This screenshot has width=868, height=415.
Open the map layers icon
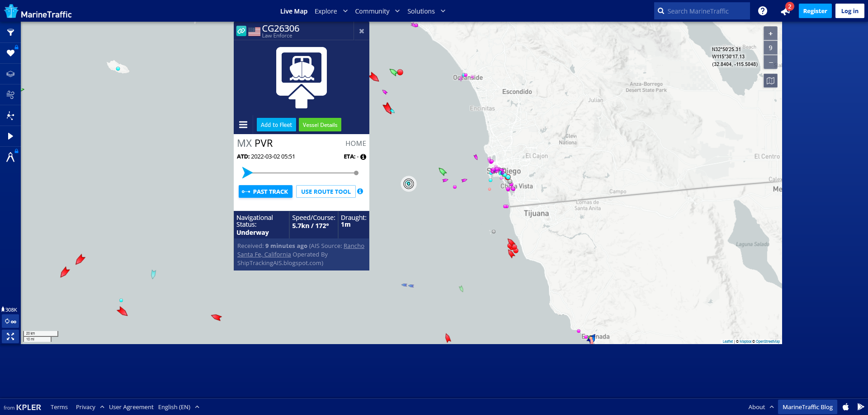pyautogui.click(x=10, y=74)
